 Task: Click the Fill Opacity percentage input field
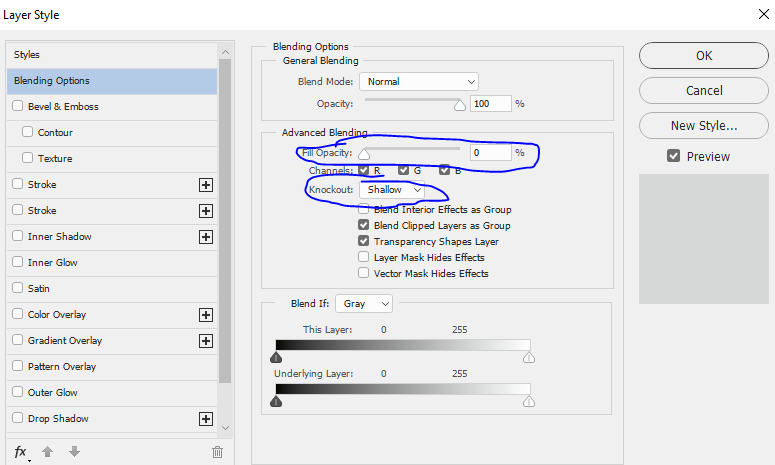490,153
